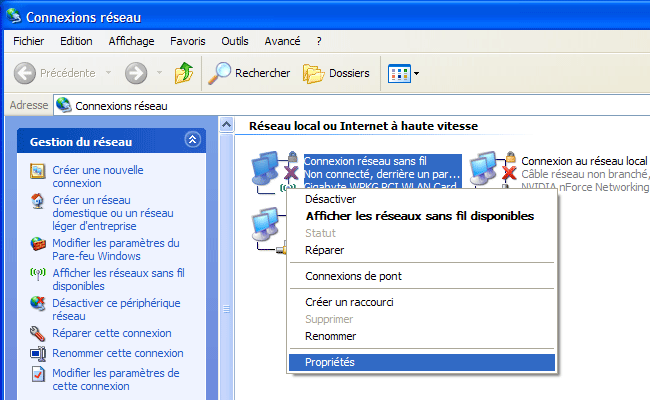This screenshot has width=650, height=400.
Task: Click the Précédente back arrow button
Action: pos(55,73)
